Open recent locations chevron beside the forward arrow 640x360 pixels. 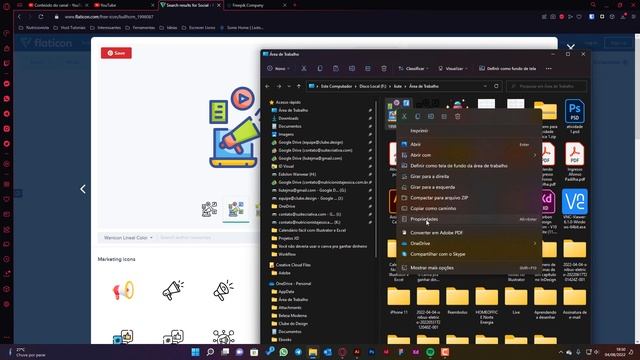(289, 86)
